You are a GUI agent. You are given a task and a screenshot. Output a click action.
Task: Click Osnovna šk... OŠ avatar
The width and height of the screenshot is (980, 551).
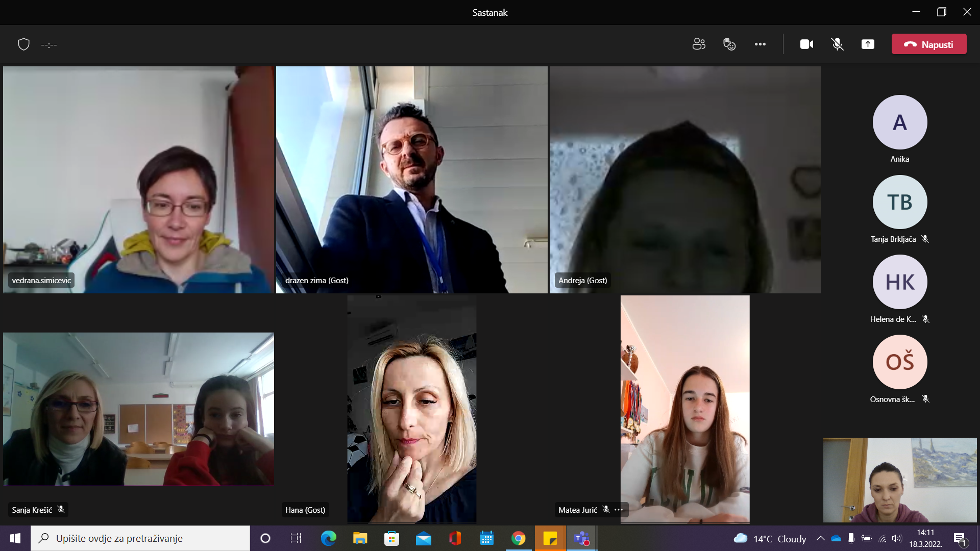point(900,362)
